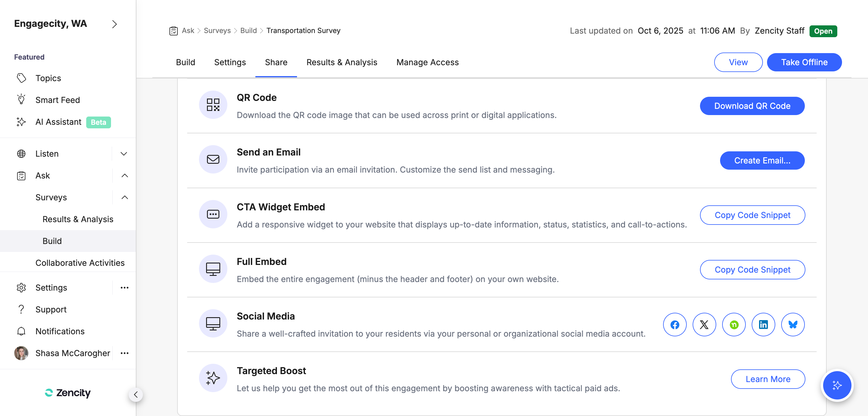Click the Zencity logo
Viewport: 868px width, 416px height.
[x=67, y=393]
